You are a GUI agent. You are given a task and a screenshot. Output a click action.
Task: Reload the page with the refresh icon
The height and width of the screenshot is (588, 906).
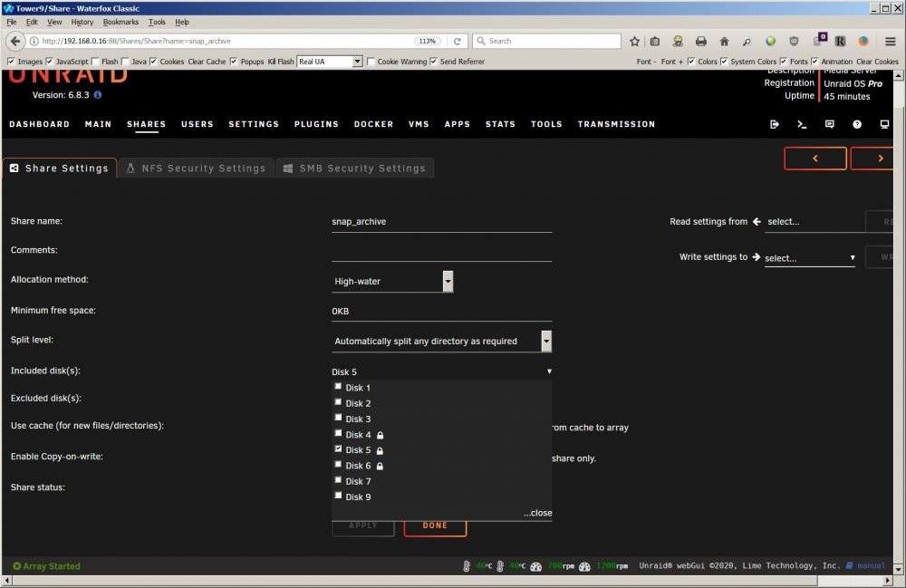pos(457,41)
